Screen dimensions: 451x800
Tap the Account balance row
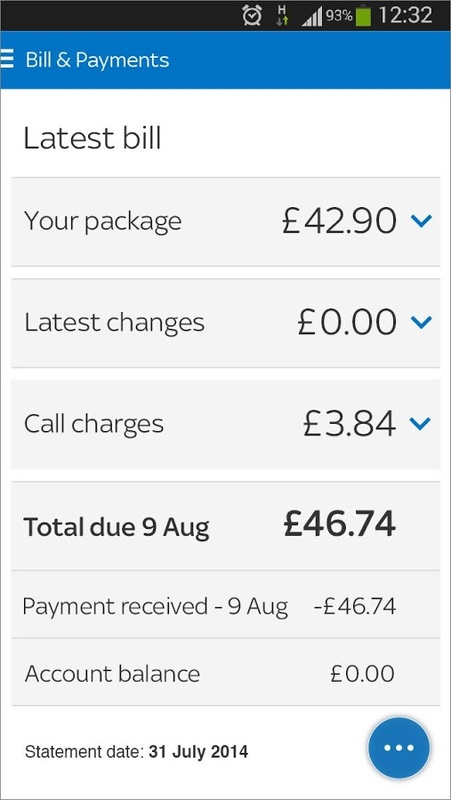[226, 672]
